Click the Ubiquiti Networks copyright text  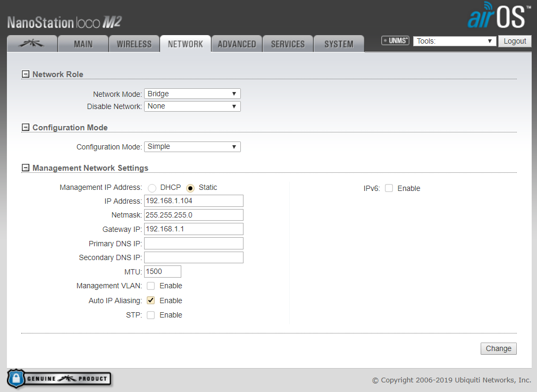click(452, 380)
